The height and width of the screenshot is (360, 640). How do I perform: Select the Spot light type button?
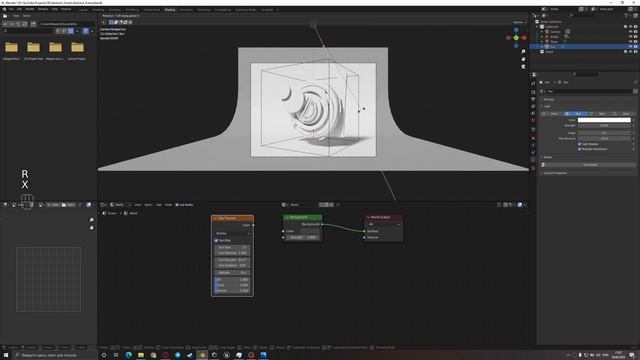pyautogui.click(x=600, y=113)
